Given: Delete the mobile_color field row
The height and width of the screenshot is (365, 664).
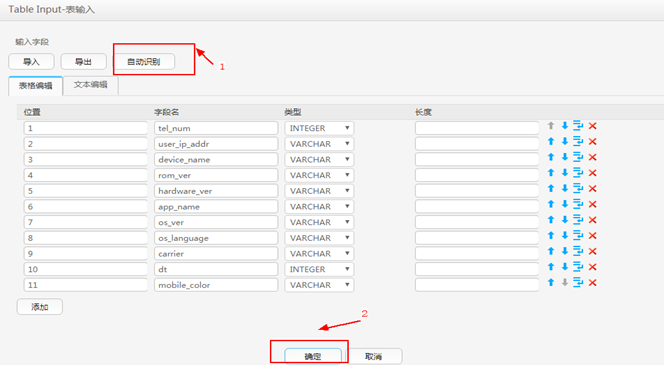Looking at the screenshot, I should click(592, 282).
